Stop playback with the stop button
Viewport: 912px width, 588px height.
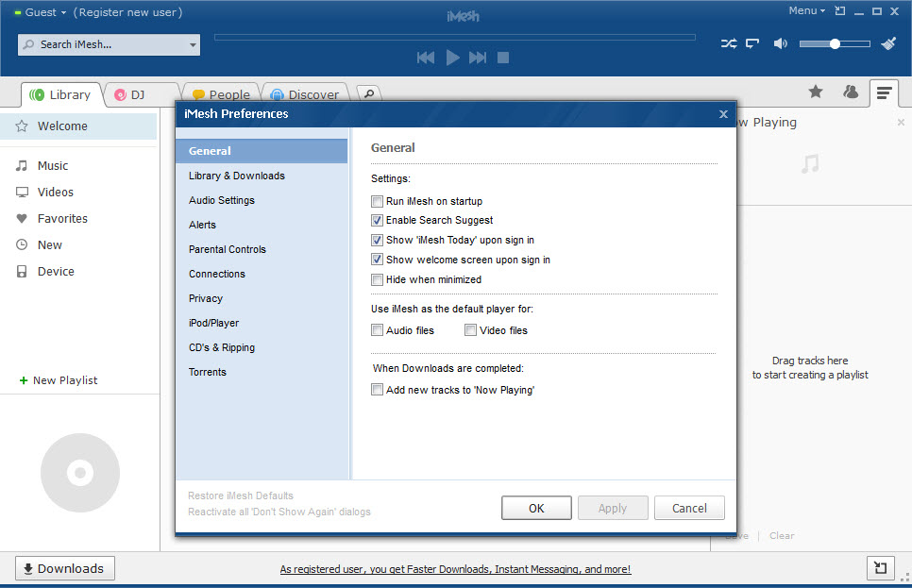(503, 58)
